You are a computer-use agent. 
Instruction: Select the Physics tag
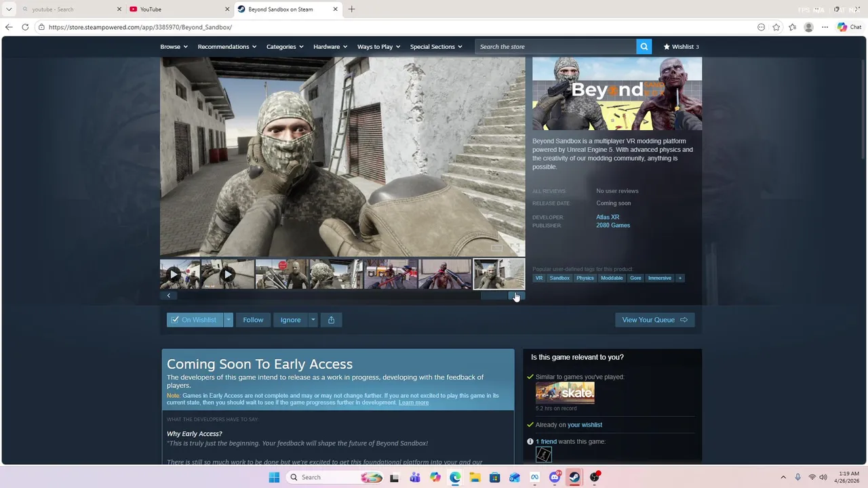(585, 278)
